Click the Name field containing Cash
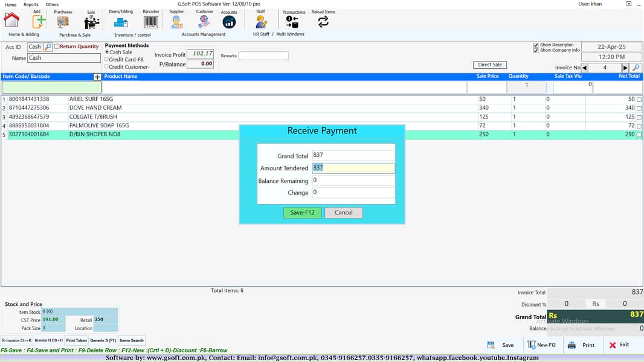Viewport: 644px width, 362px height. tap(63, 58)
